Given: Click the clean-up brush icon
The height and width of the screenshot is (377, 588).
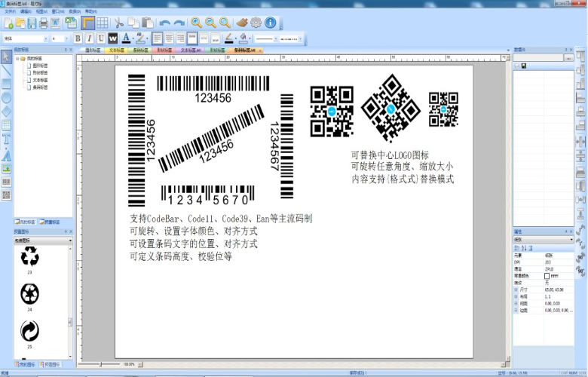Looking at the screenshot, I should click(x=242, y=23).
